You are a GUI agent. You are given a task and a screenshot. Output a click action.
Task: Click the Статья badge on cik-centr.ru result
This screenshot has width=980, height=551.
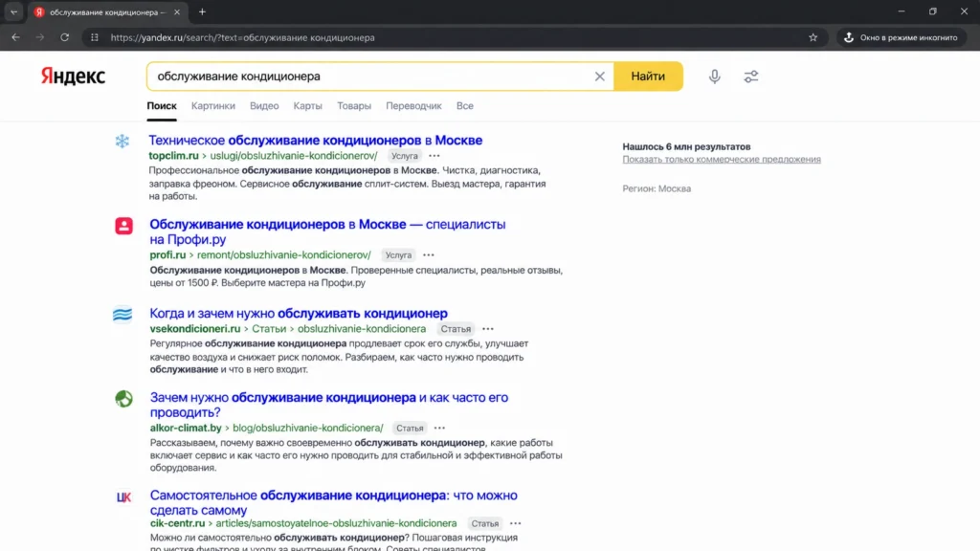[x=485, y=523]
